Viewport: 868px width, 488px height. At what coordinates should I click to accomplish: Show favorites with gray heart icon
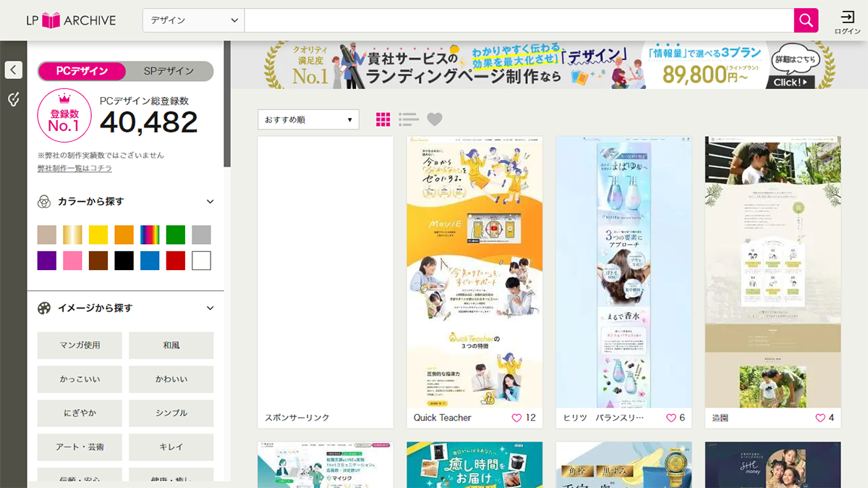point(434,119)
